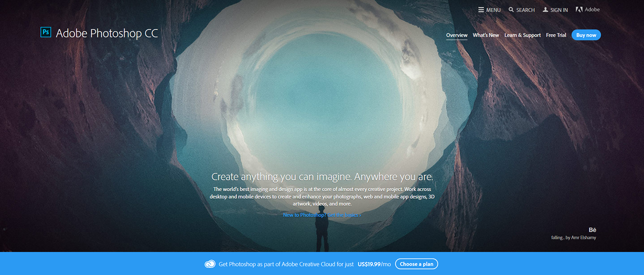Click the MENU text label
The image size is (644, 275).
tap(493, 10)
